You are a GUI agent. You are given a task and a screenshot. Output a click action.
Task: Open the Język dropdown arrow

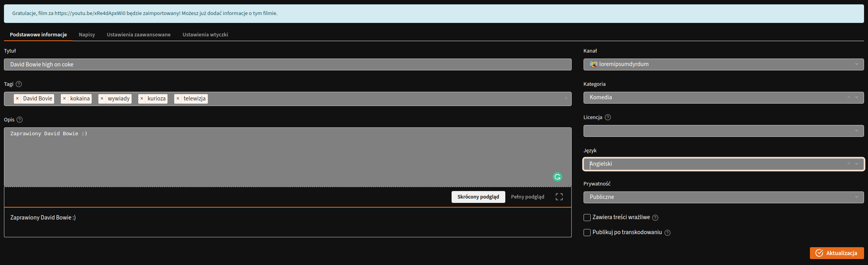[x=857, y=164]
